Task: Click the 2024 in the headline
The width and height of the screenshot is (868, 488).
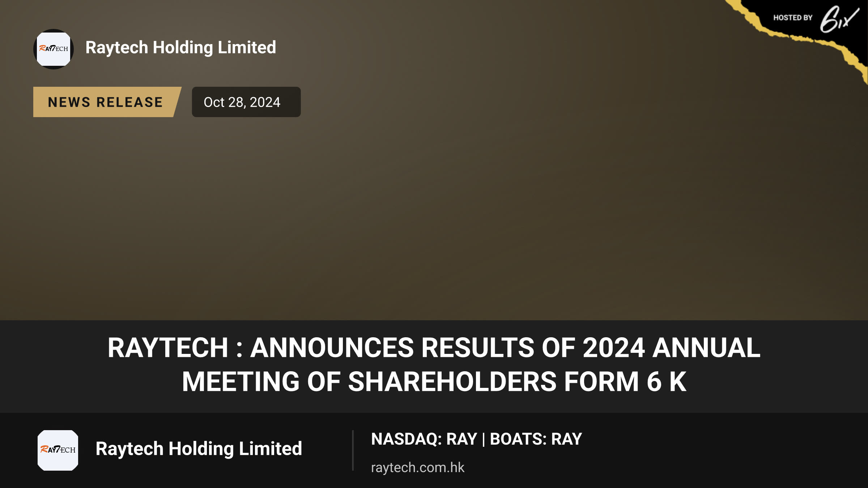Action: pyautogui.click(x=614, y=348)
